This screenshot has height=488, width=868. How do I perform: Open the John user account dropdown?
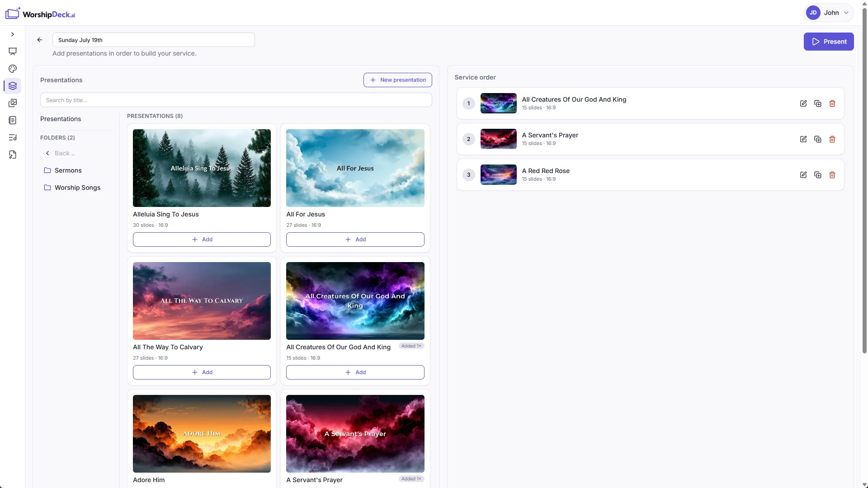coord(829,13)
